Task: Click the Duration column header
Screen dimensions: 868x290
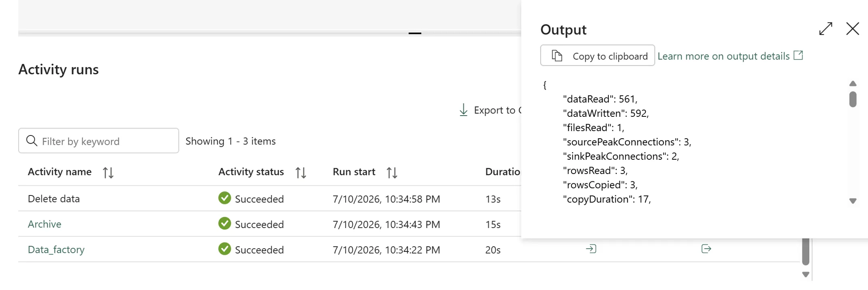Action: pyautogui.click(x=503, y=172)
